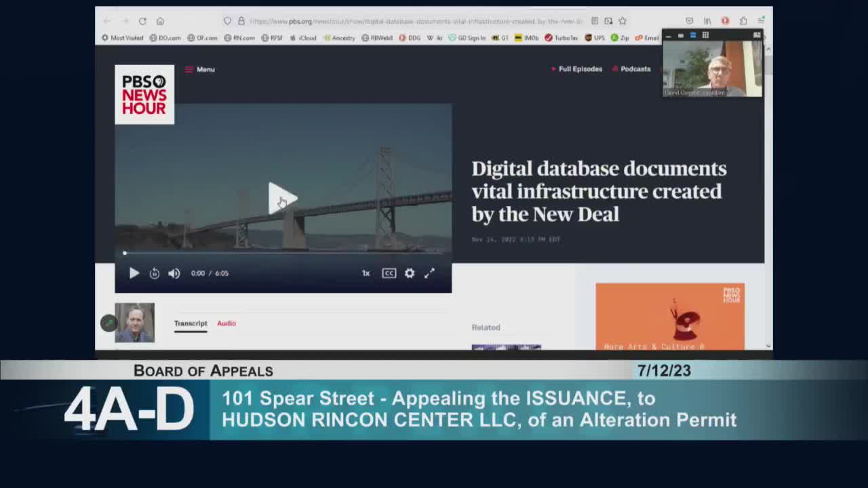This screenshot has width=868, height=488.
Task: Select the CC closed captions icon
Action: (x=389, y=273)
